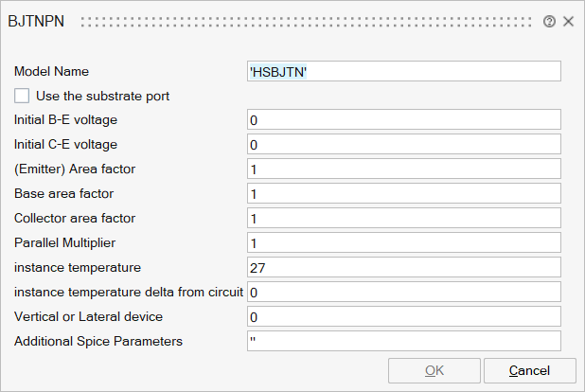Click the Vertical or Lateral device field
The height and width of the screenshot is (392, 585).
pyautogui.click(x=403, y=317)
